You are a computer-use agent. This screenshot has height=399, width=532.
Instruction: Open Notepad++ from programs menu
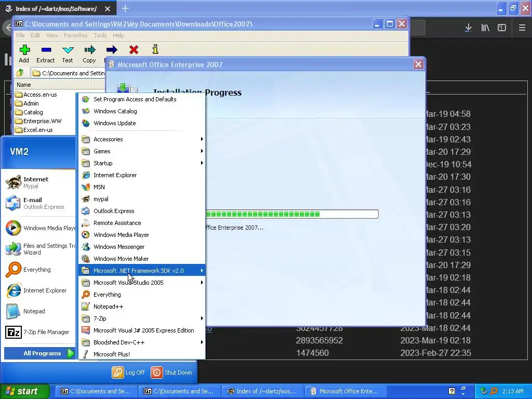[x=108, y=307]
